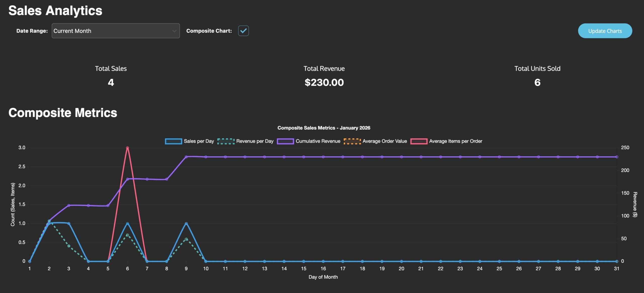644x293 pixels.
Task: Click the Cumulative Revenue purple legend marker
Action: pos(285,141)
